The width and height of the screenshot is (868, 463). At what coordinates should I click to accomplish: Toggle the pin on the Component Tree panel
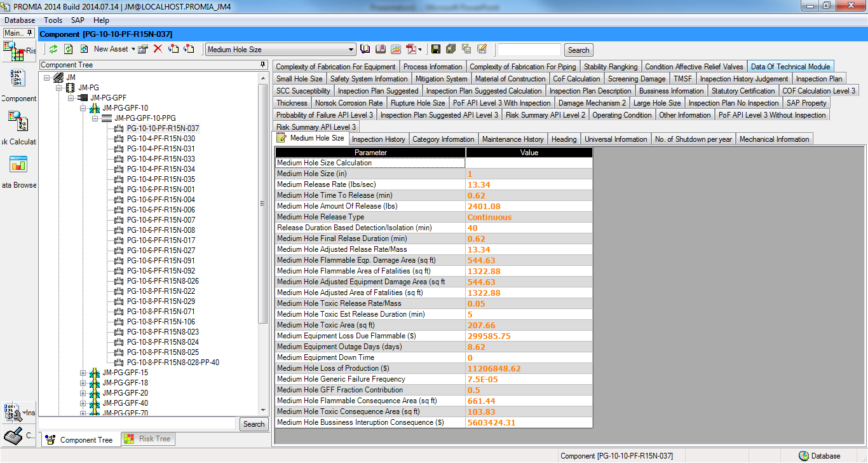[x=261, y=64]
